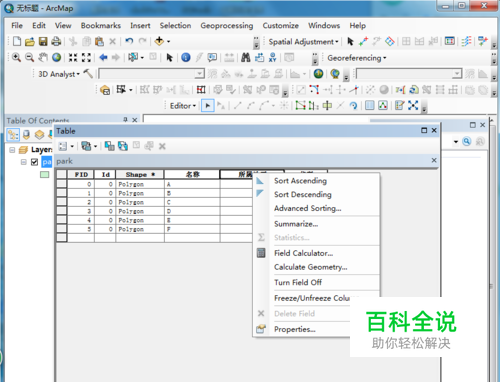Click the Table window's park tab close X
Viewport: 500px width, 382px height.
[434, 160]
